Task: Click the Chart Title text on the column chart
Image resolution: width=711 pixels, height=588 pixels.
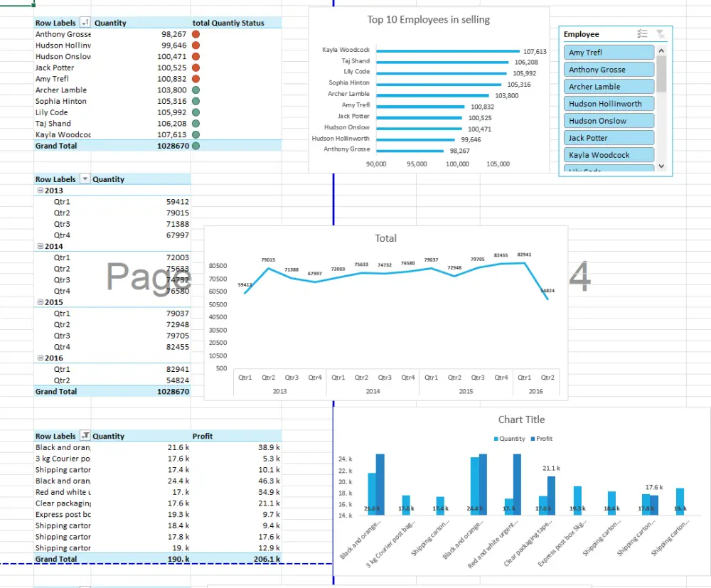Action: click(521, 419)
